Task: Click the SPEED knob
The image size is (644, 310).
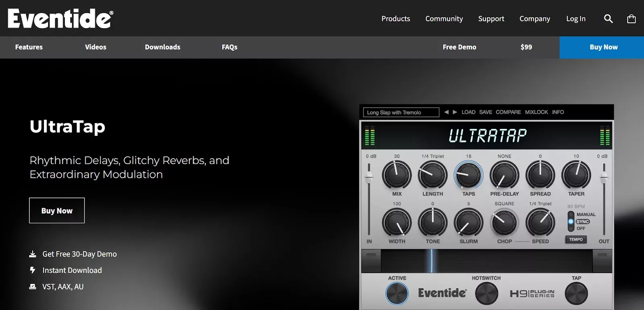Action: tap(540, 223)
